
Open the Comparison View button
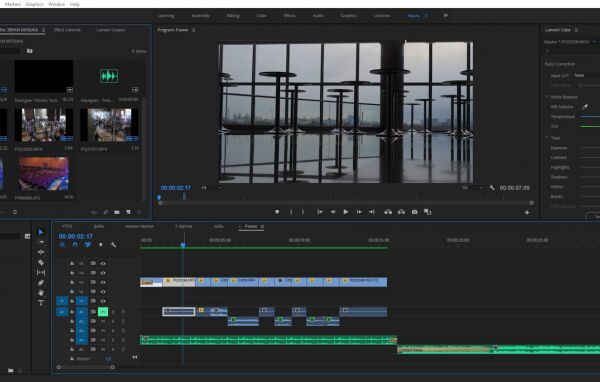427,212
